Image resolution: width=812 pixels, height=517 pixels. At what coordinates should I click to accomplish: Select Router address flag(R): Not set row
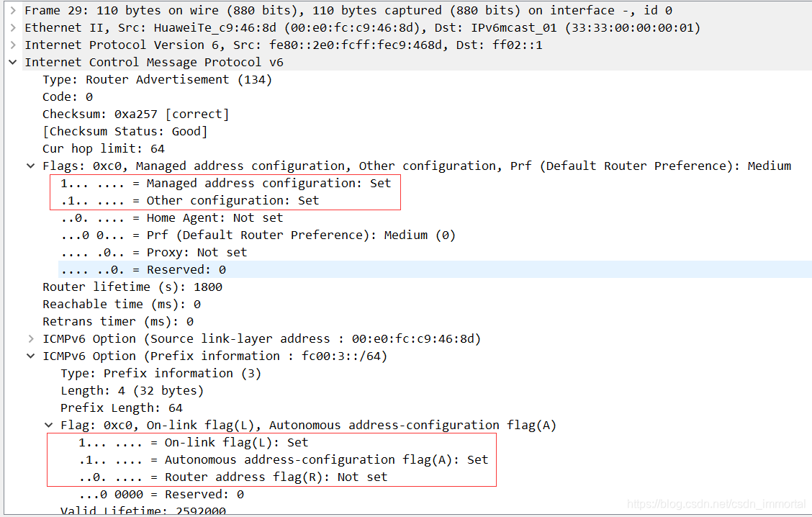point(233,477)
